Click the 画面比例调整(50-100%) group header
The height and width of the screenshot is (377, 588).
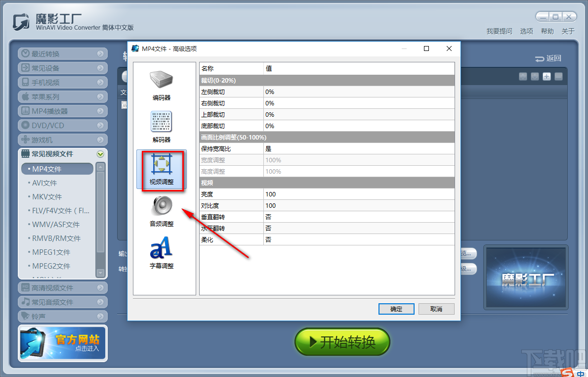327,138
